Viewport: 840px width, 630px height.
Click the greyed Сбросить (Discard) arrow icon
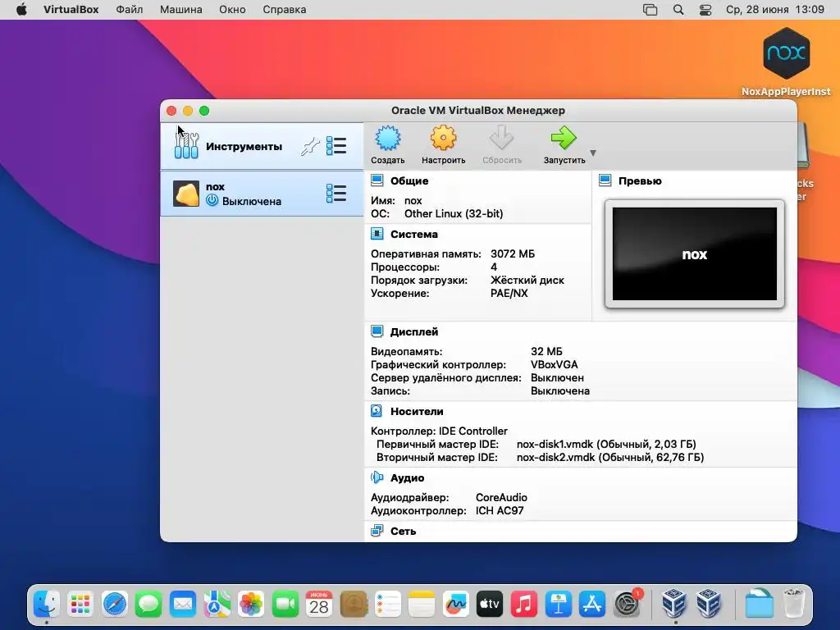point(501,138)
